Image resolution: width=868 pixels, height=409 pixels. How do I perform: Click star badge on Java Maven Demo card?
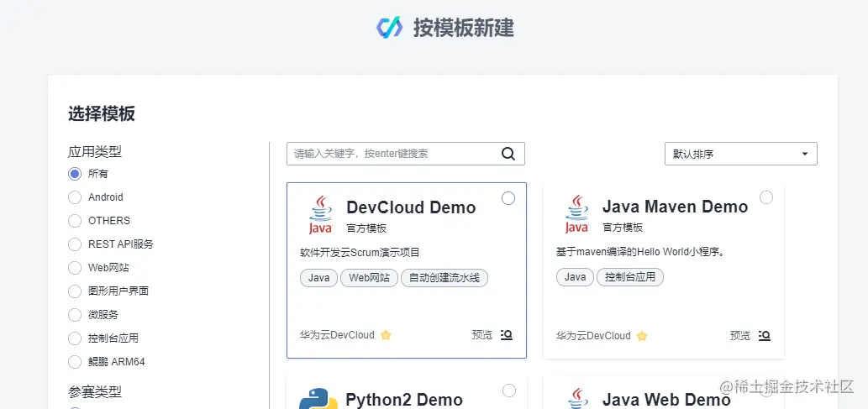642,336
